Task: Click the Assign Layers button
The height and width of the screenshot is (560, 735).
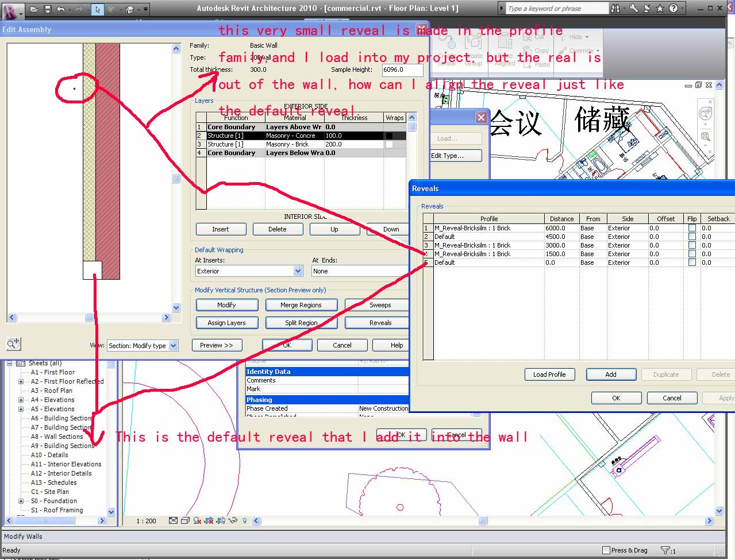Action: tap(226, 323)
